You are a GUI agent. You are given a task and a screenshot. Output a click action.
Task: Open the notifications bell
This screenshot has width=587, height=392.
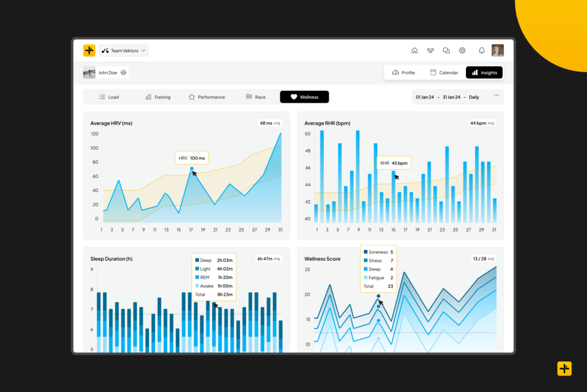pos(482,50)
